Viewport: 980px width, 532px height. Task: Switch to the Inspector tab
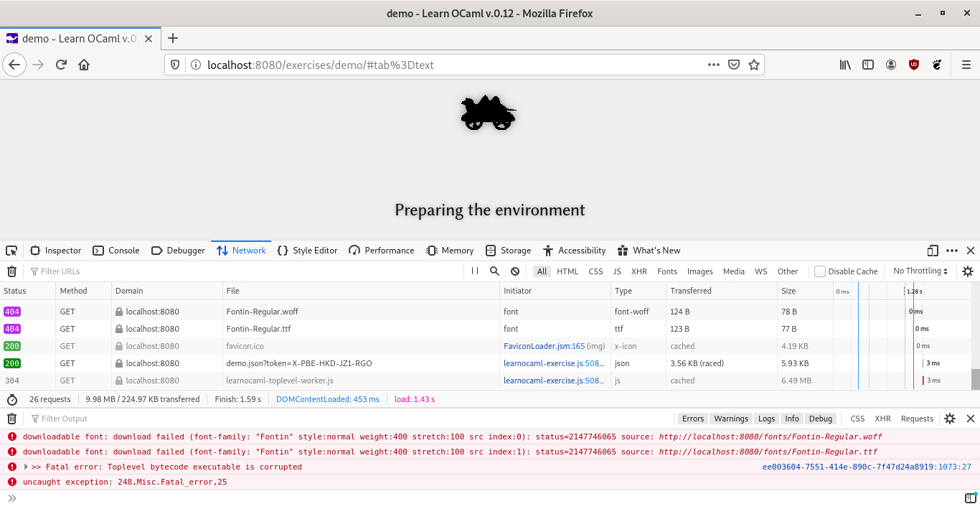(x=55, y=250)
